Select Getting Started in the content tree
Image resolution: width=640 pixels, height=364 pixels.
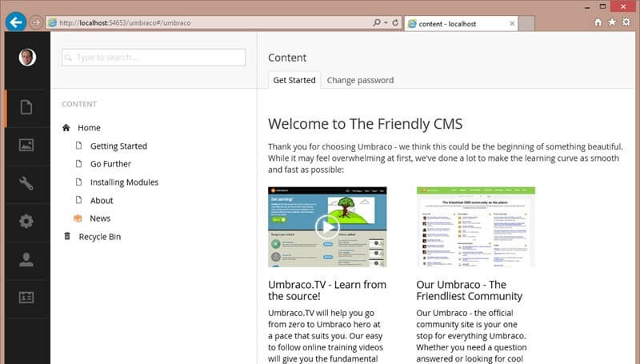point(118,146)
